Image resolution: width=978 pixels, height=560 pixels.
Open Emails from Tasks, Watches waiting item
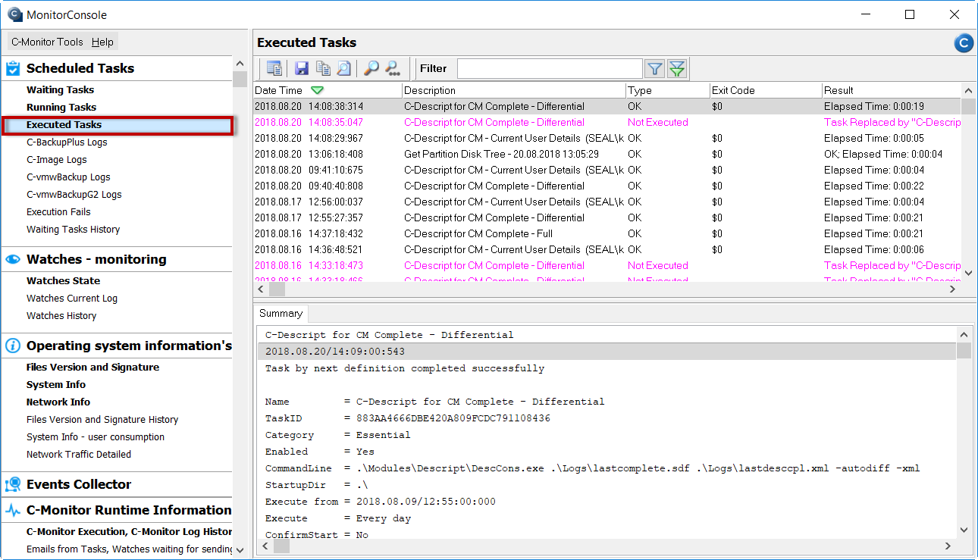tap(127, 549)
